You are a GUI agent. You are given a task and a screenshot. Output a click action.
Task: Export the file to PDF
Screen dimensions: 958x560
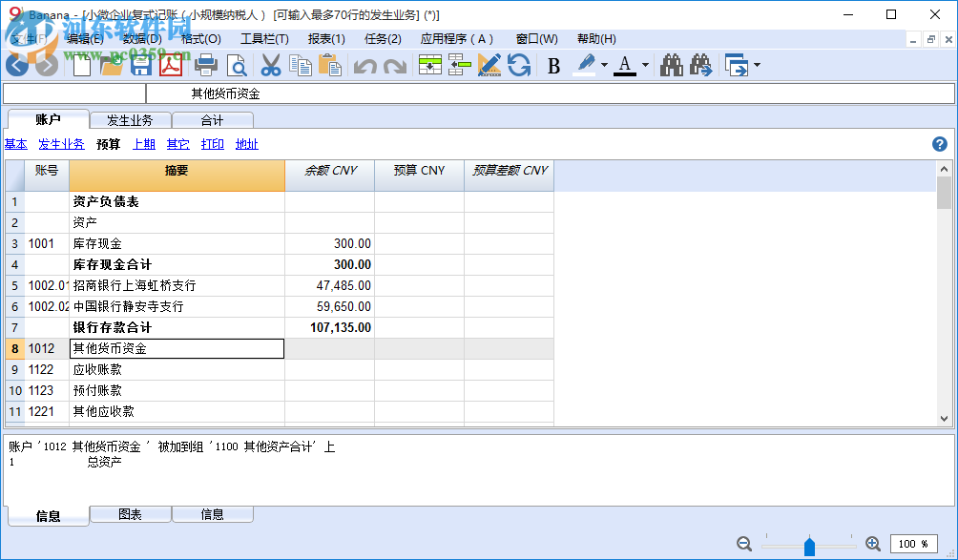170,66
